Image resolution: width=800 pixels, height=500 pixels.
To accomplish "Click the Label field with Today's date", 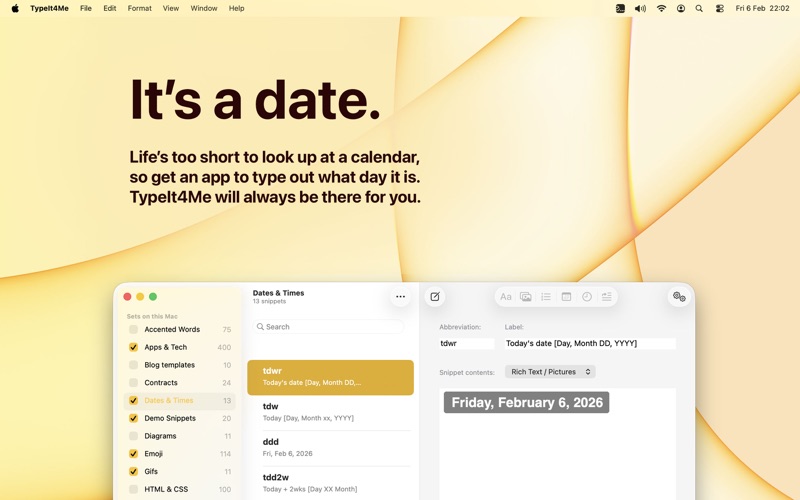I will 590,343.
